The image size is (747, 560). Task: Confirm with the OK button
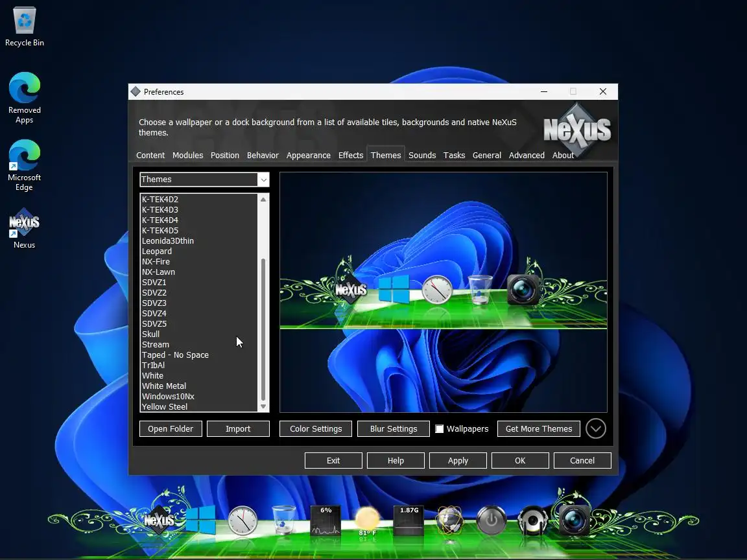(x=520, y=460)
